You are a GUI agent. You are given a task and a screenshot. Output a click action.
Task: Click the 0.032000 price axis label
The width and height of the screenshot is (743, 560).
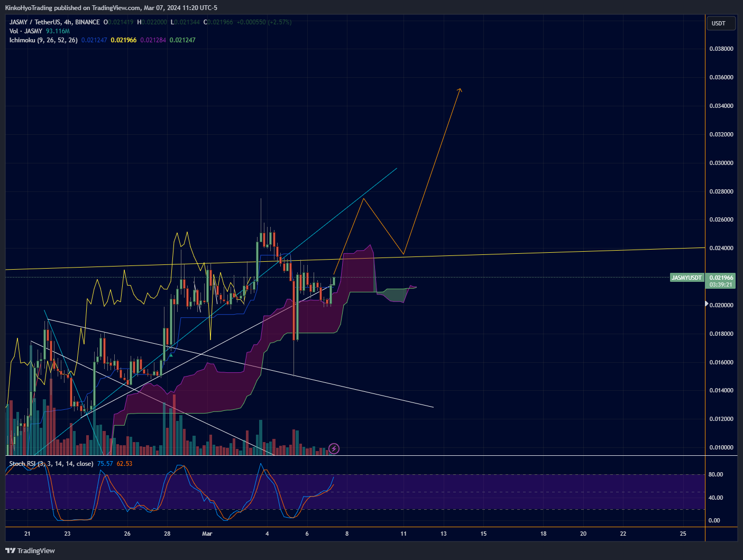point(721,134)
